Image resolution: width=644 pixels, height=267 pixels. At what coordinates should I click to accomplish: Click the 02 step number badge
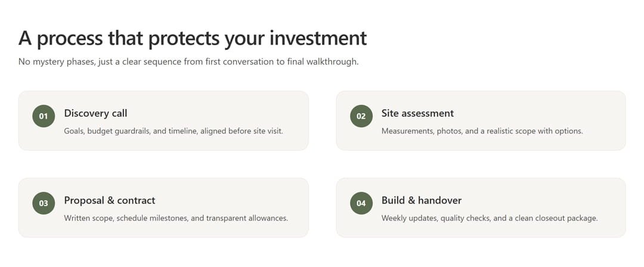point(361,116)
